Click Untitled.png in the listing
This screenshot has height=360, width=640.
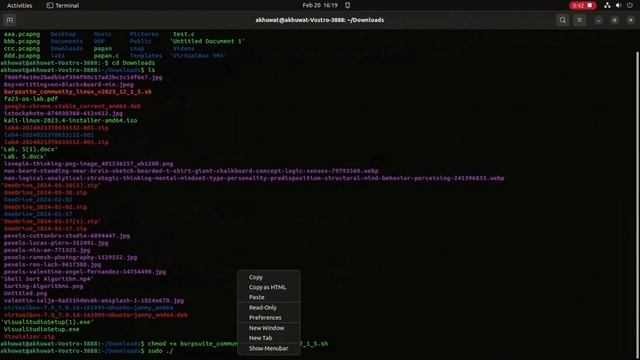point(25,293)
